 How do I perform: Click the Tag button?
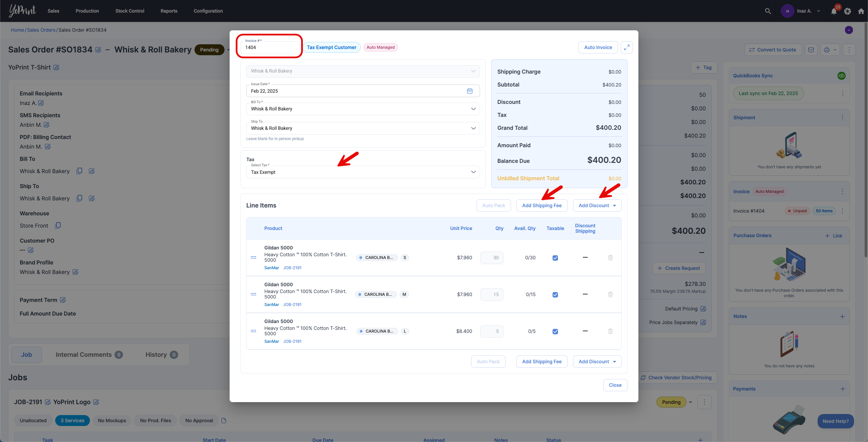click(703, 67)
